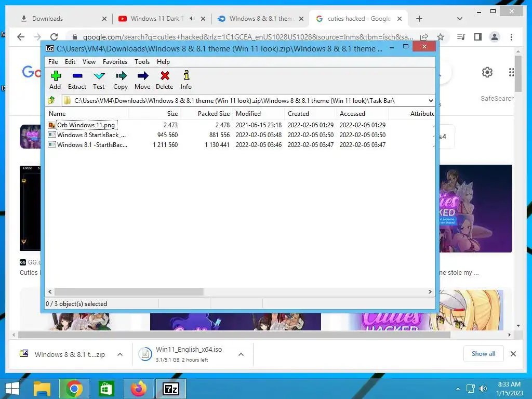
Task: Click the Win11_English_x64.iso download progress icon
Action: point(145,354)
